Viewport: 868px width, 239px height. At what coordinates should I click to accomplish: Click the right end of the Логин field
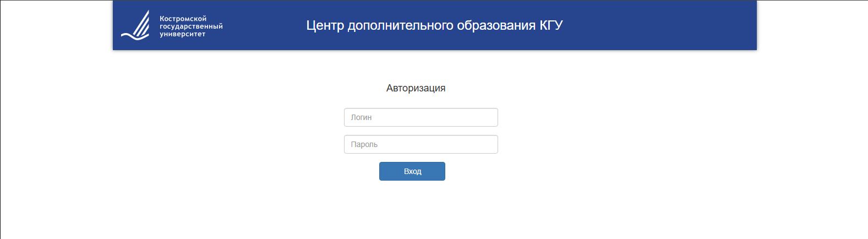pyautogui.click(x=490, y=117)
